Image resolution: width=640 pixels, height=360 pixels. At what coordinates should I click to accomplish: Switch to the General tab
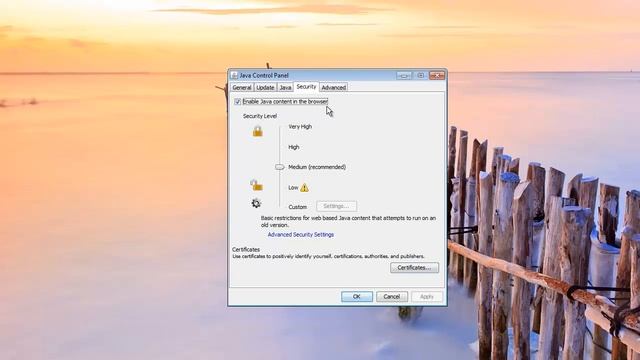click(242, 87)
